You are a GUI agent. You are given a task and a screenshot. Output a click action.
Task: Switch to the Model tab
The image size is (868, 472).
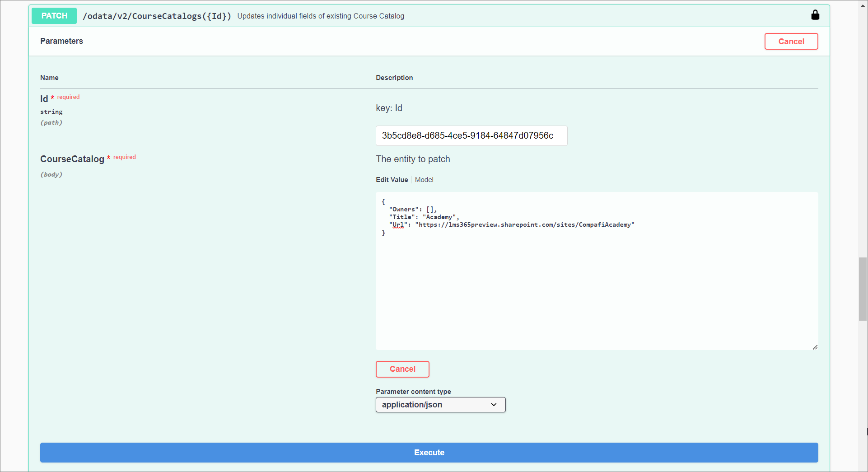(424, 180)
